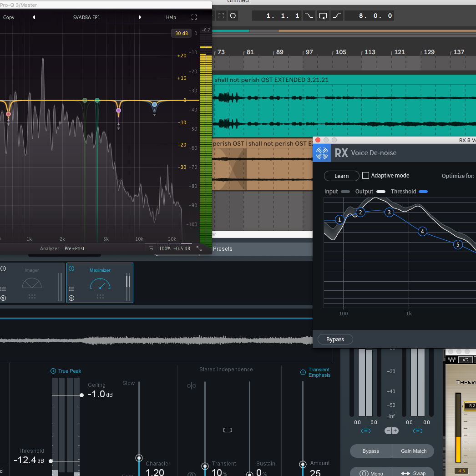476x476 pixels.
Task: Solo the Maximizer module
Action: (71, 298)
